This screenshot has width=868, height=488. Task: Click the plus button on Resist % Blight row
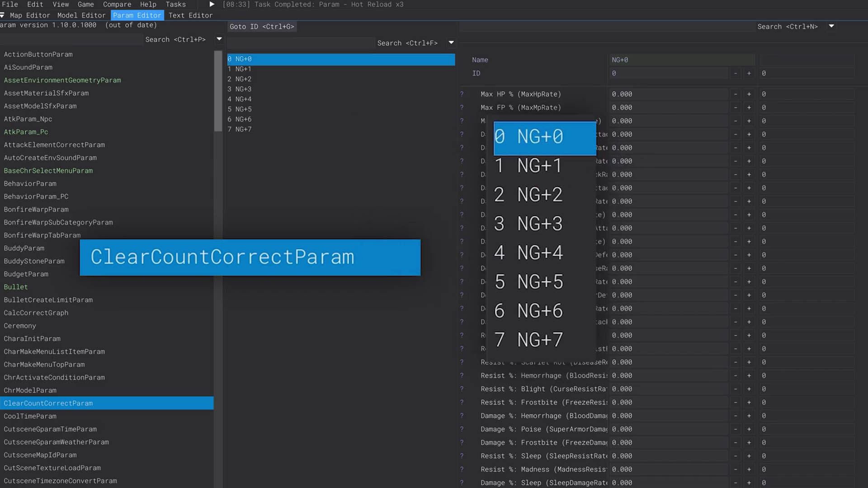(x=749, y=389)
